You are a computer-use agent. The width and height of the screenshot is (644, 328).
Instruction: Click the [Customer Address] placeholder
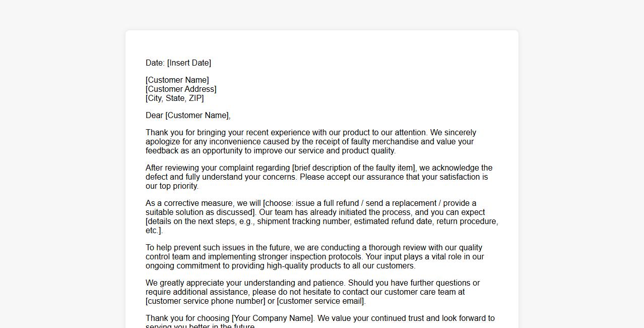tap(181, 89)
